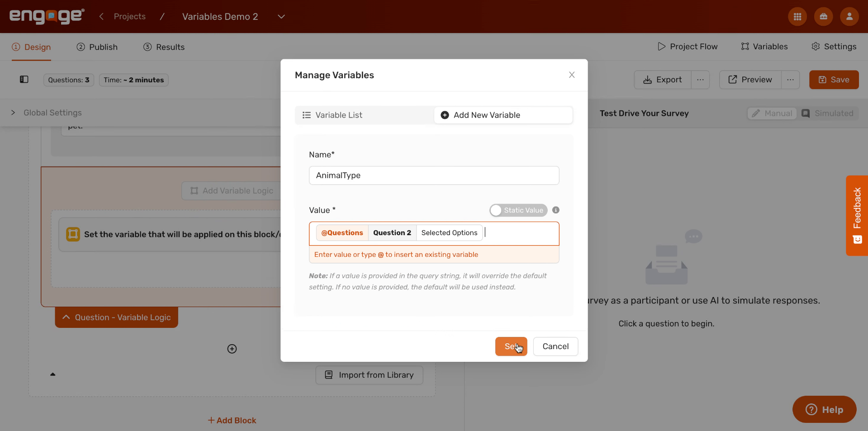Open the apps grid icon in the header
This screenshot has width=868, height=431.
coord(797,17)
